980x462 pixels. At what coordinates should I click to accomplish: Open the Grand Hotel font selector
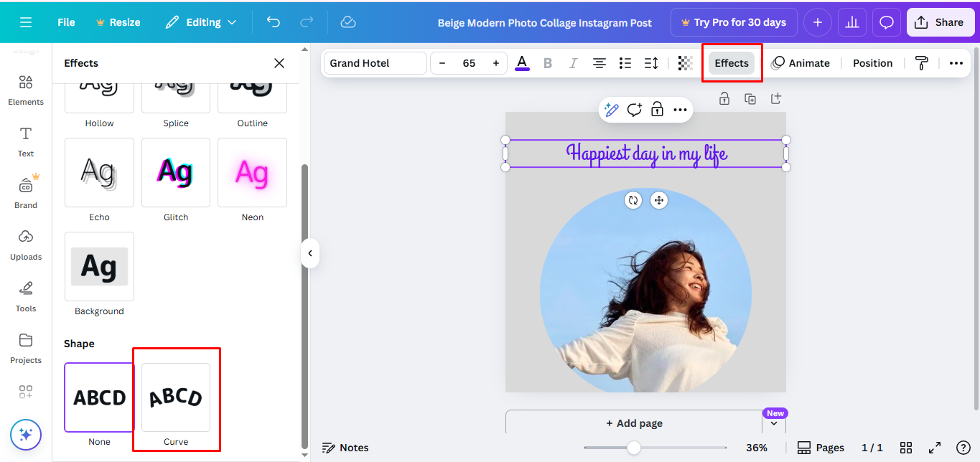coord(375,63)
